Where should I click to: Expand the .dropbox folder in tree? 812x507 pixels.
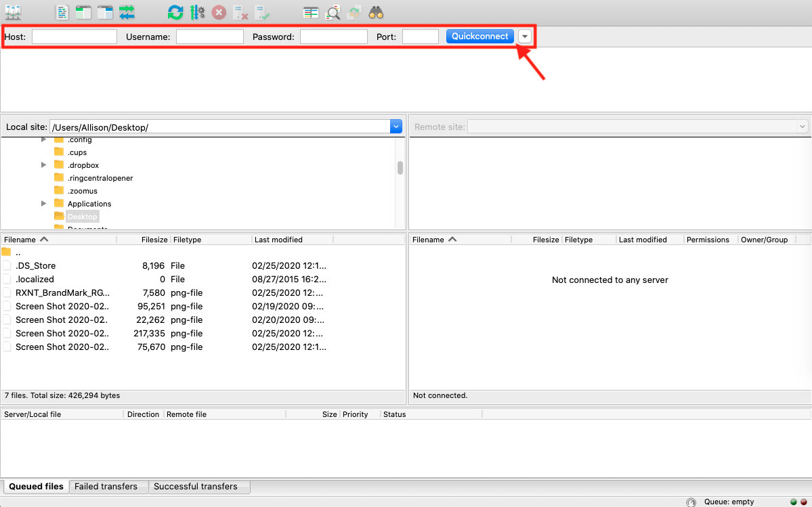(44, 165)
